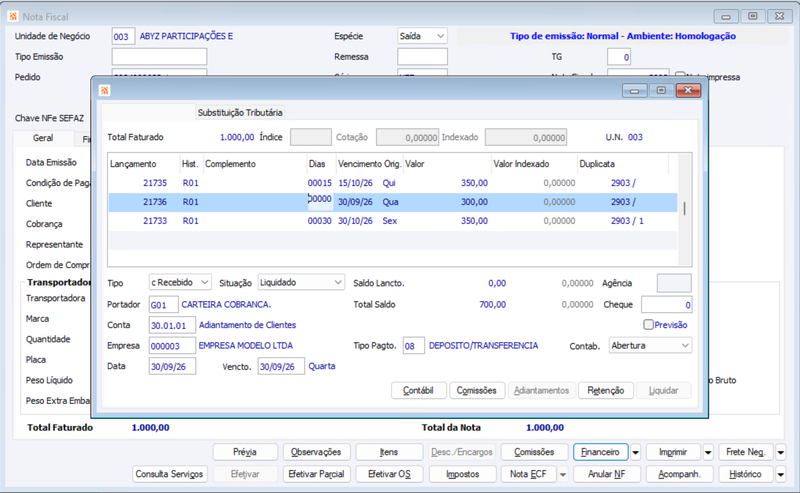800x493 pixels.
Task: Close the financial entries dialog
Action: click(x=688, y=90)
